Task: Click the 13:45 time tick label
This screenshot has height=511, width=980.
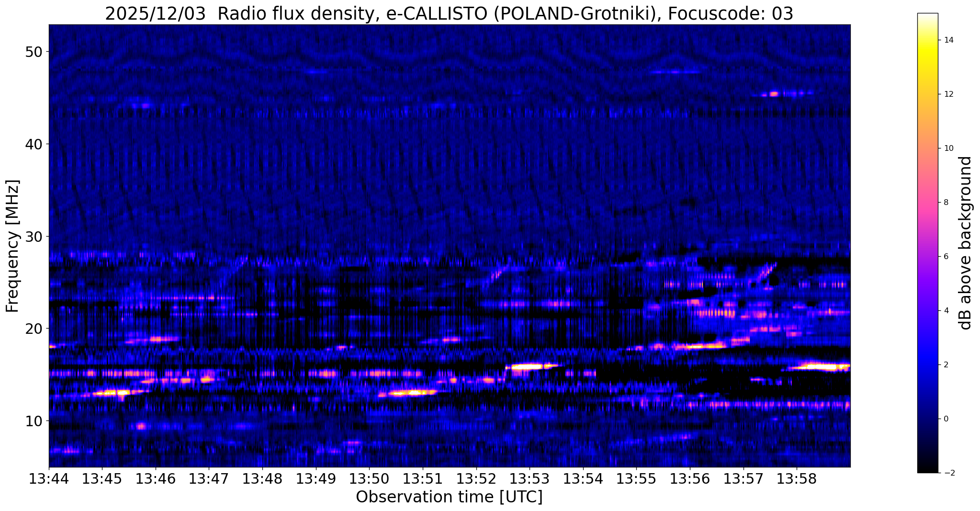Action: click(x=102, y=479)
